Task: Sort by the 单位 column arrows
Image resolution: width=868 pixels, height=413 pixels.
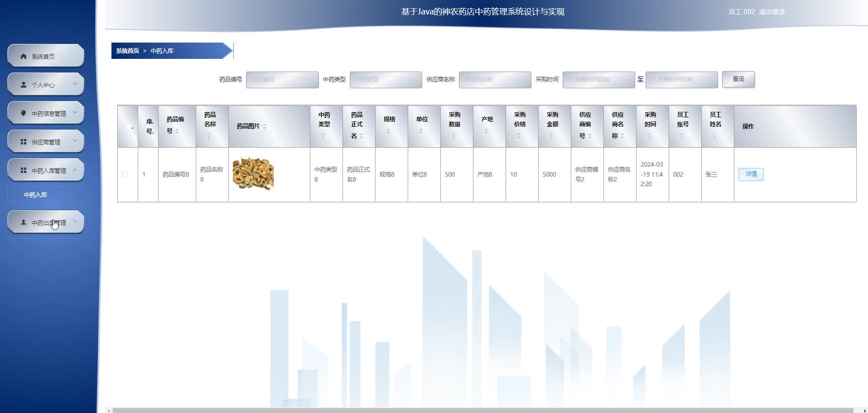Action: [421, 131]
